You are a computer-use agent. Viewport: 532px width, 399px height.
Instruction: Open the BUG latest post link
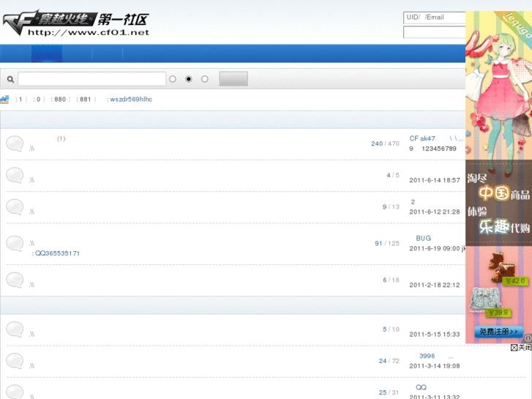[424, 239]
